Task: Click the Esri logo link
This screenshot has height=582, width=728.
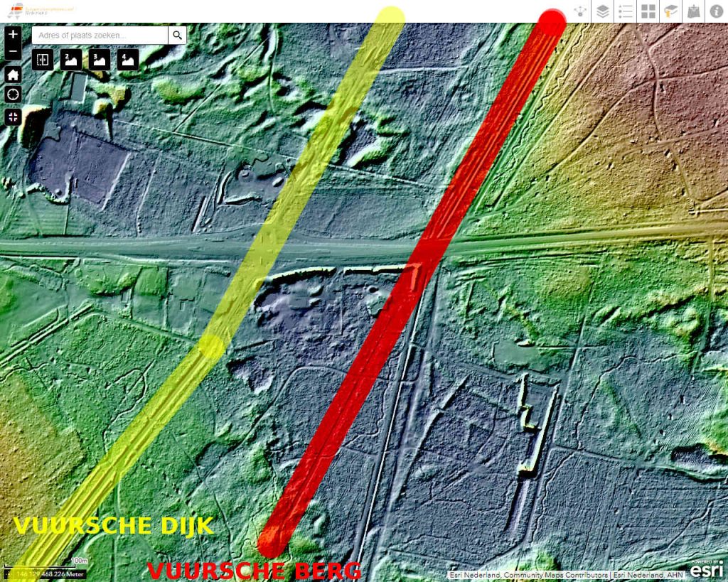Action: (x=707, y=568)
